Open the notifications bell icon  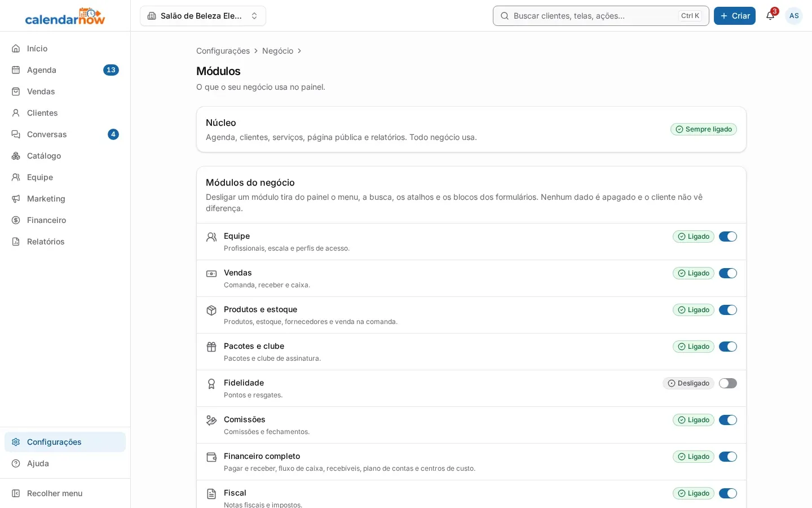pyautogui.click(x=770, y=16)
